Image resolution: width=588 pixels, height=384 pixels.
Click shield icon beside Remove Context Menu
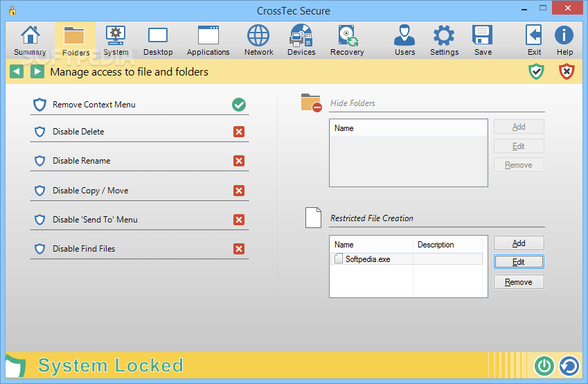tap(39, 105)
